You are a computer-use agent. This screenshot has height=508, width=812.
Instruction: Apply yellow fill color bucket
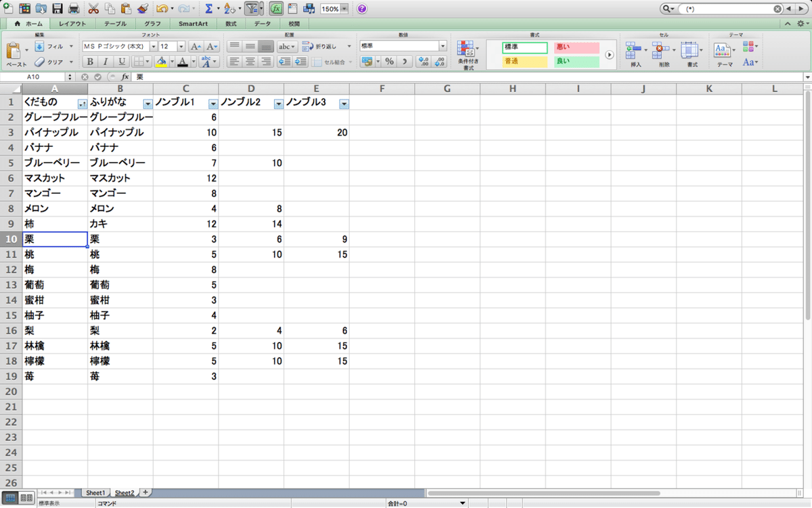tap(160, 62)
